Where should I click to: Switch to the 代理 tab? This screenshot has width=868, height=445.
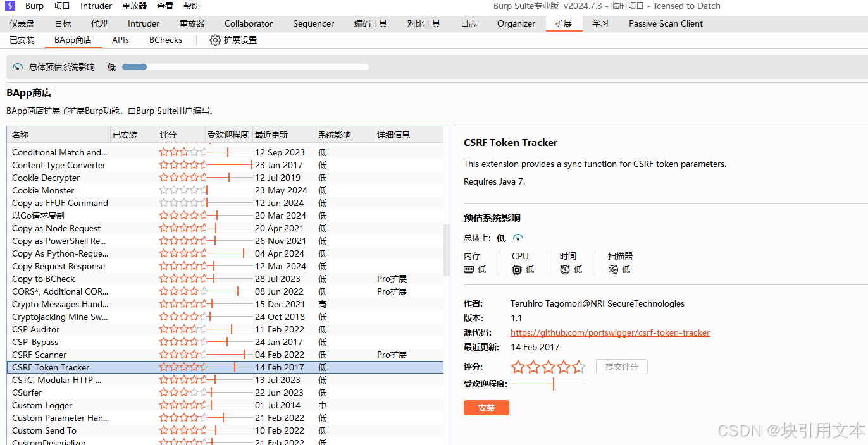(x=99, y=23)
